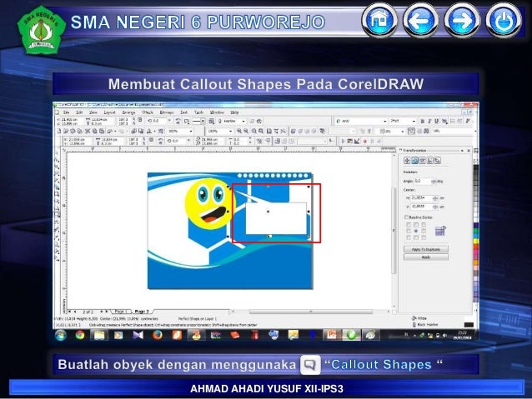The width and height of the screenshot is (532, 399).
Task: Open the Layout menu
Action: point(109,112)
